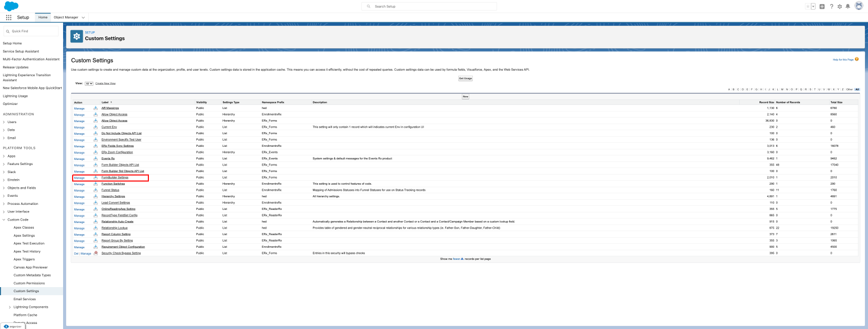This screenshot has height=329, width=868.
Task: Open the App Launcher grid icon
Action: 9,17
